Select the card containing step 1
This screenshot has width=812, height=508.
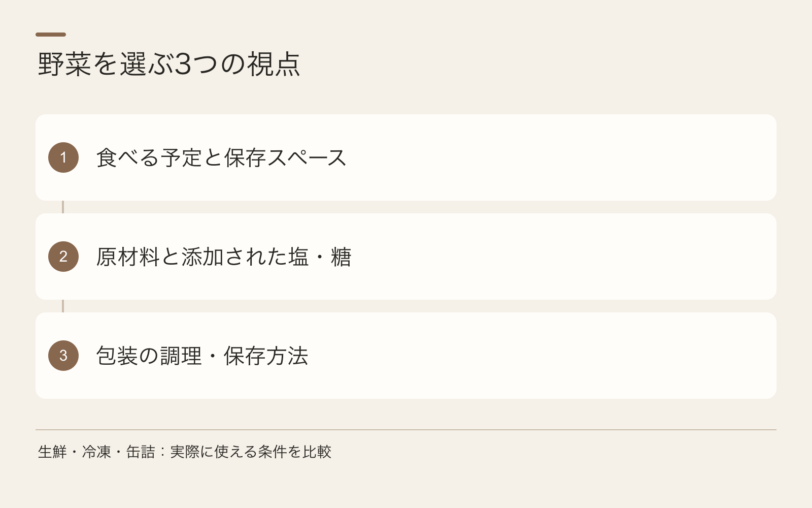click(406, 157)
